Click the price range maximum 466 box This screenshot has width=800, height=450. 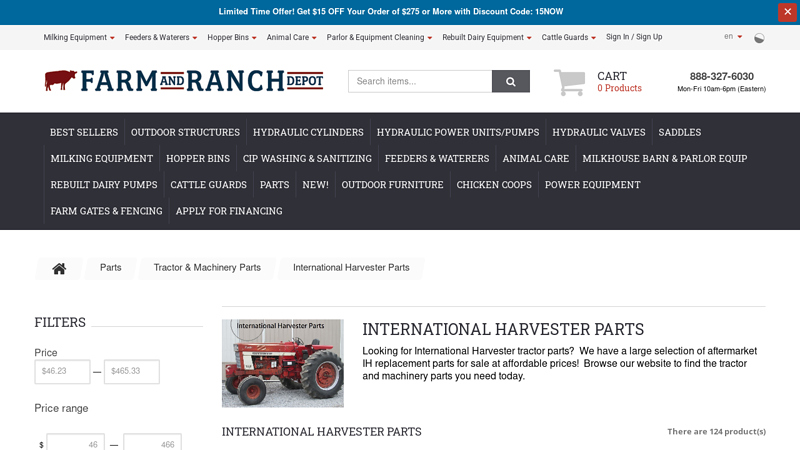(x=153, y=442)
